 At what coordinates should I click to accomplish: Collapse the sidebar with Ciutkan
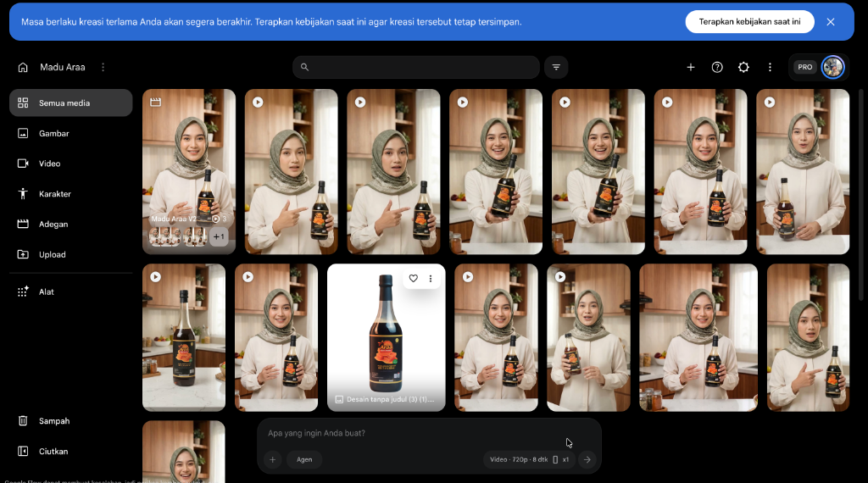71,452
